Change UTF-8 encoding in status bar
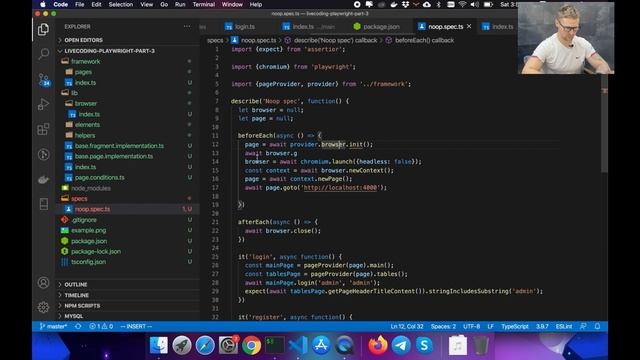Image resolution: width=640 pixels, height=360 pixels. 471,326
